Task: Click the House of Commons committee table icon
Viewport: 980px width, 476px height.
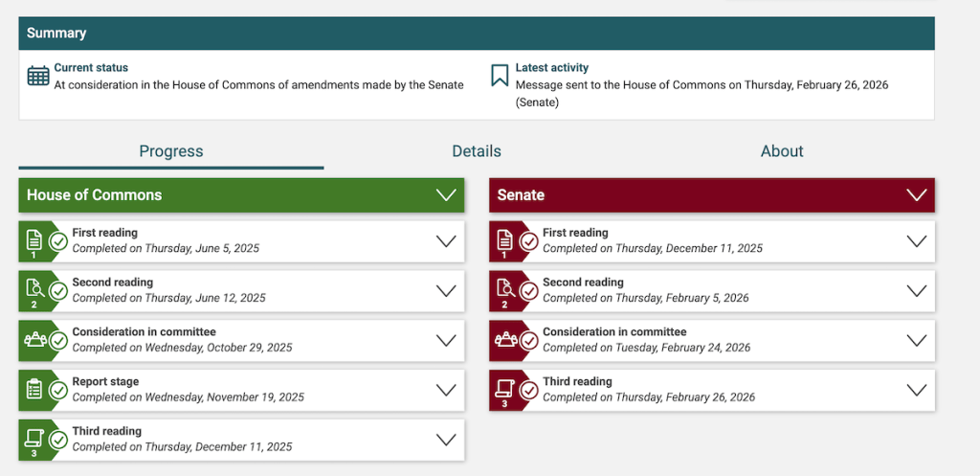Action: [35, 340]
